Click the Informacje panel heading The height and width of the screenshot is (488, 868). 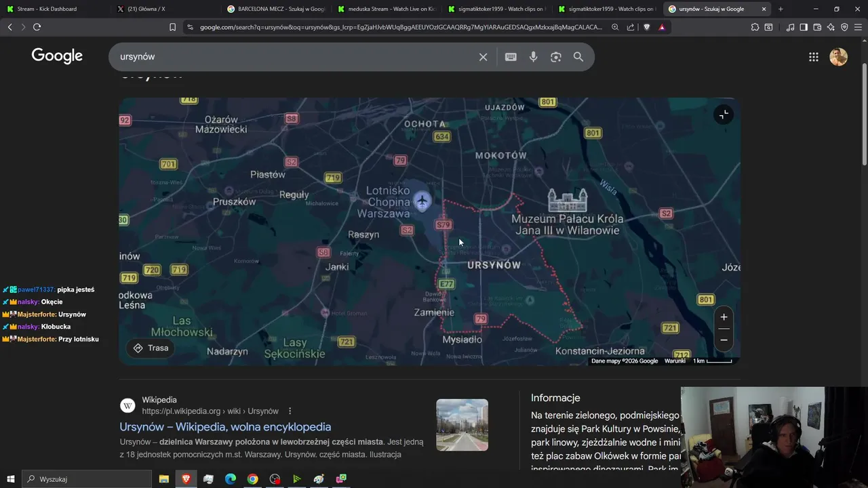555,398
